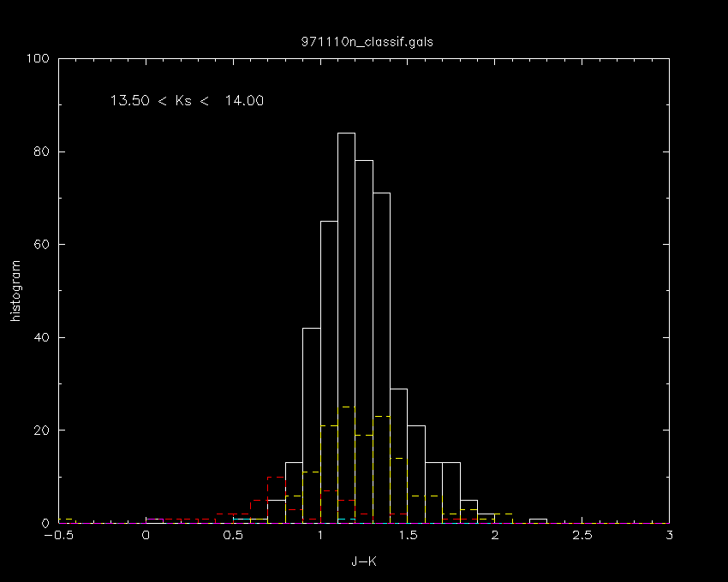Click x-axis tick label 0.5
728x582 pixels.
(x=233, y=535)
